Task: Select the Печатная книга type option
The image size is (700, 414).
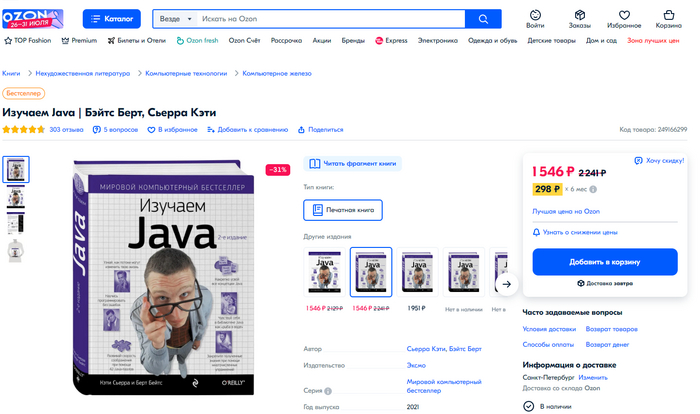Action: pos(343,210)
